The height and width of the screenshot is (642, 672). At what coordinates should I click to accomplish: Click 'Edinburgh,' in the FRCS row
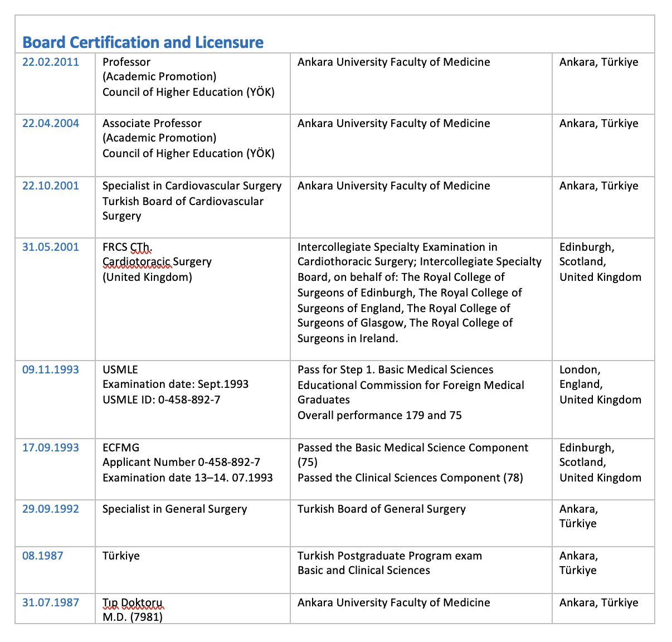click(587, 247)
